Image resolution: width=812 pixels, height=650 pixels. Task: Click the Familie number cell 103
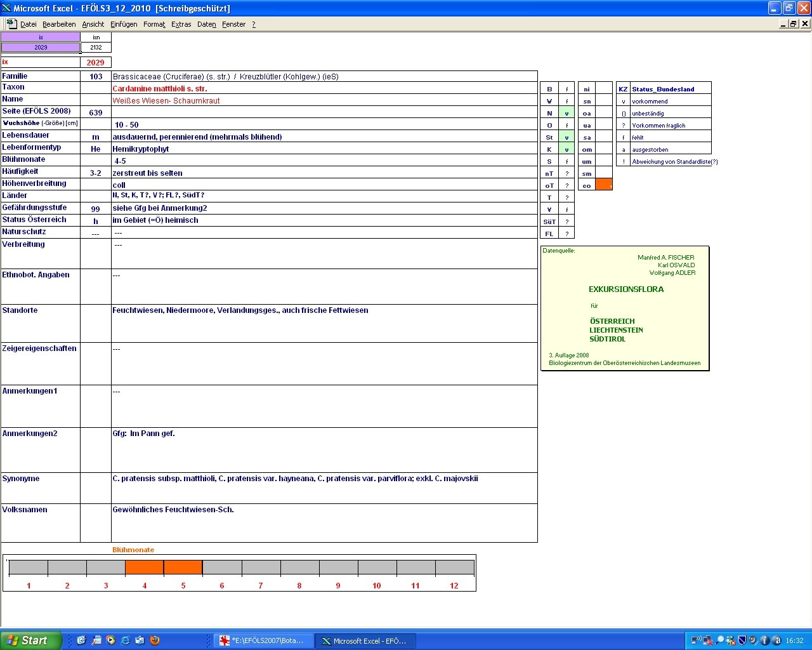pos(96,76)
